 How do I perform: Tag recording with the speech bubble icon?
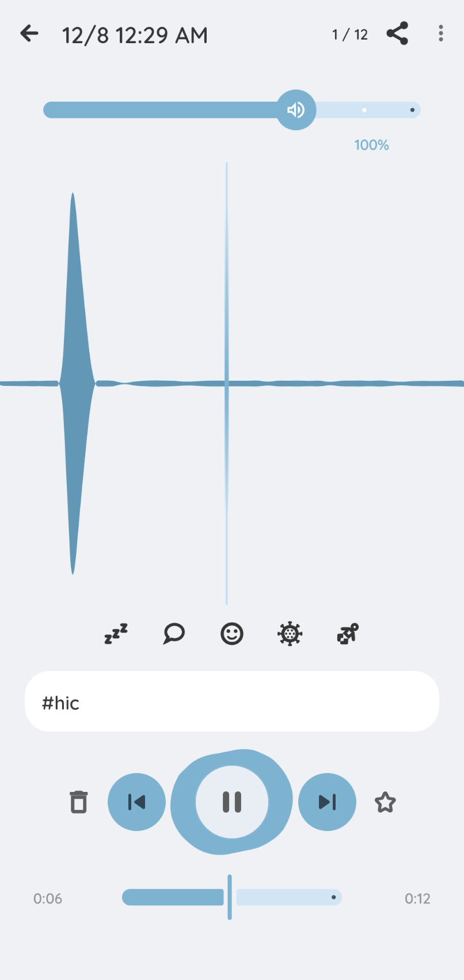pos(174,634)
